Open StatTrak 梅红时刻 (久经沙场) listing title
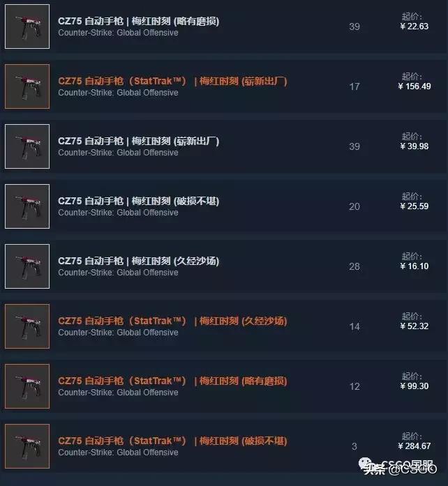The image size is (448, 486). coord(172,321)
